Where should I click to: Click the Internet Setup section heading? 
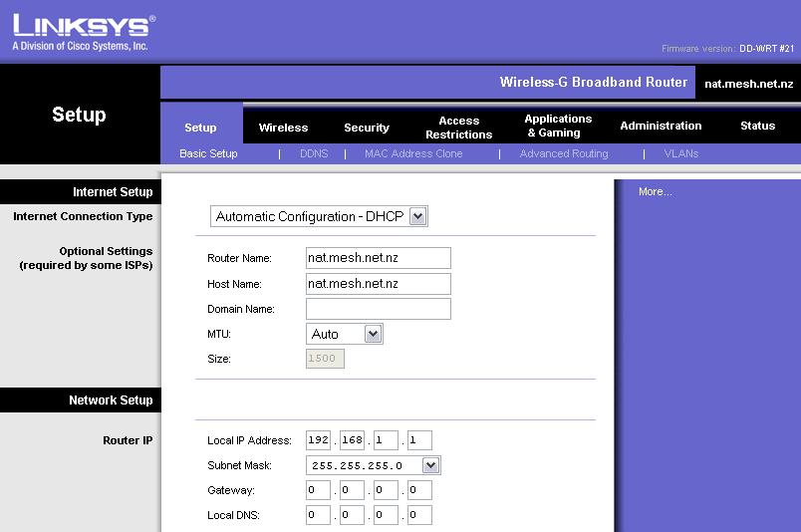tap(113, 192)
